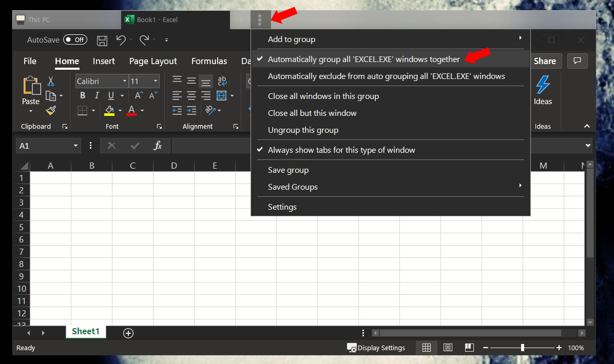Open the 'Saved Groups' submenu
The image size is (614, 364).
pyautogui.click(x=390, y=187)
